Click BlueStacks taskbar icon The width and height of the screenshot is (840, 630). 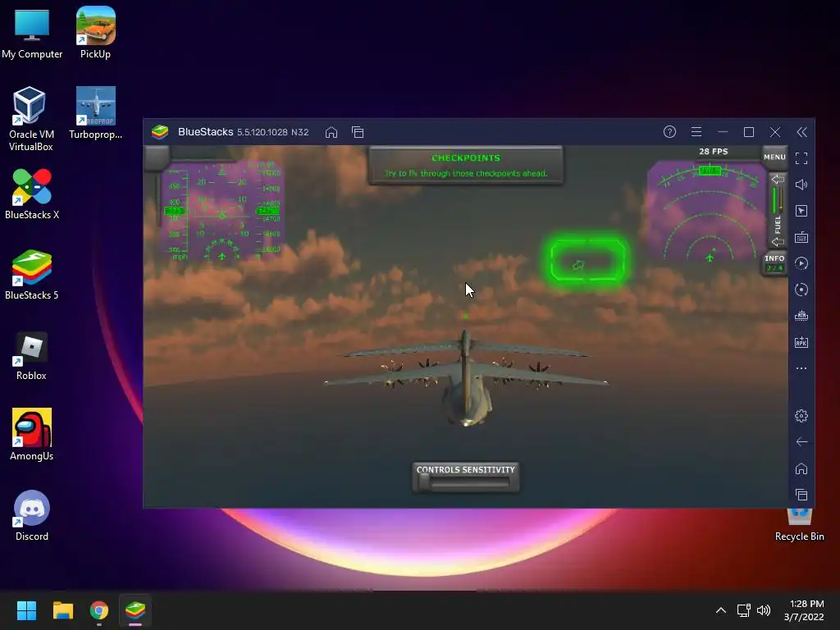coord(135,610)
